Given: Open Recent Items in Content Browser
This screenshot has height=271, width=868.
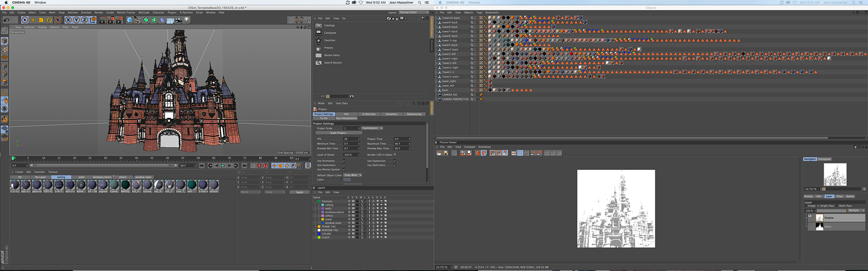Looking at the screenshot, I should click(x=331, y=55).
